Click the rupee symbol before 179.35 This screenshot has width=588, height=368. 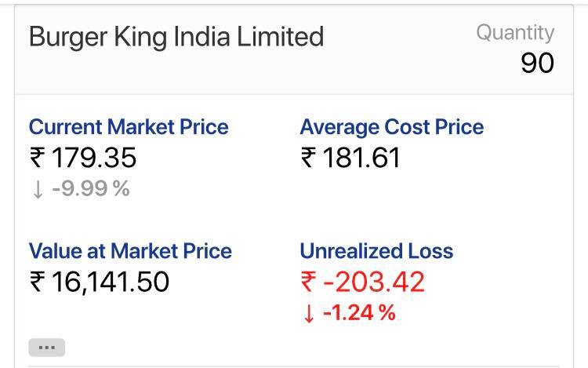[x=38, y=157]
